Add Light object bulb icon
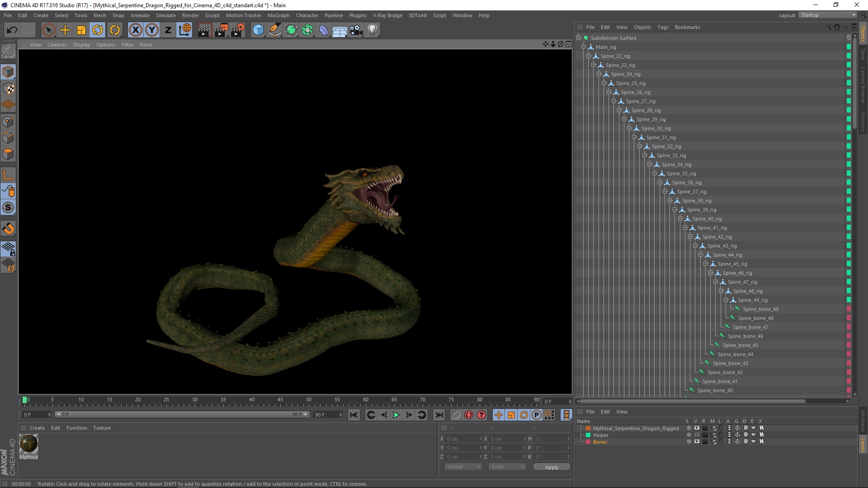The height and width of the screenshot is (488, 868). point(373,30)
